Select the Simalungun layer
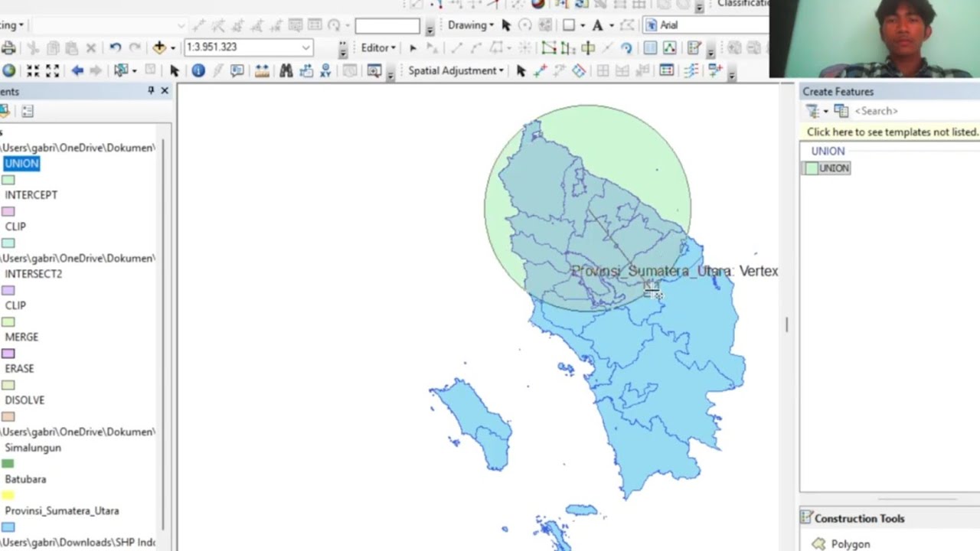This screenshot has height=551, width=980. tap(33, 447)
